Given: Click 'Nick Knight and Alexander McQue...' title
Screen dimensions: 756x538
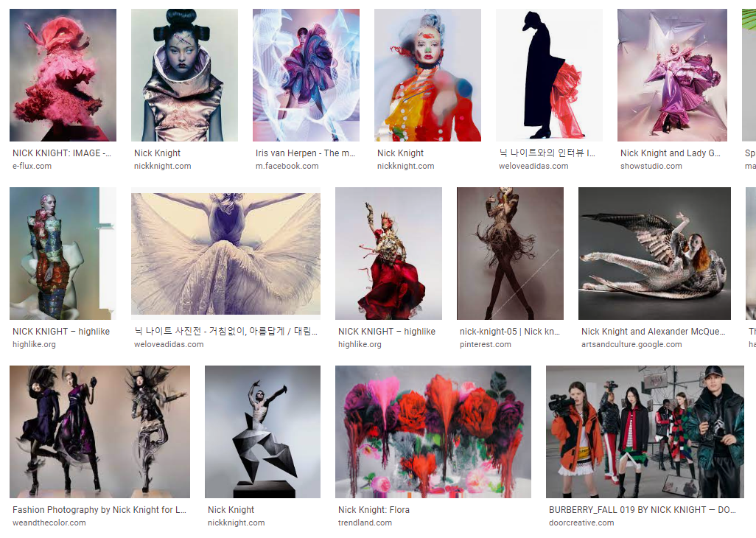Looking at the screenshot, I should coord(654,331).
